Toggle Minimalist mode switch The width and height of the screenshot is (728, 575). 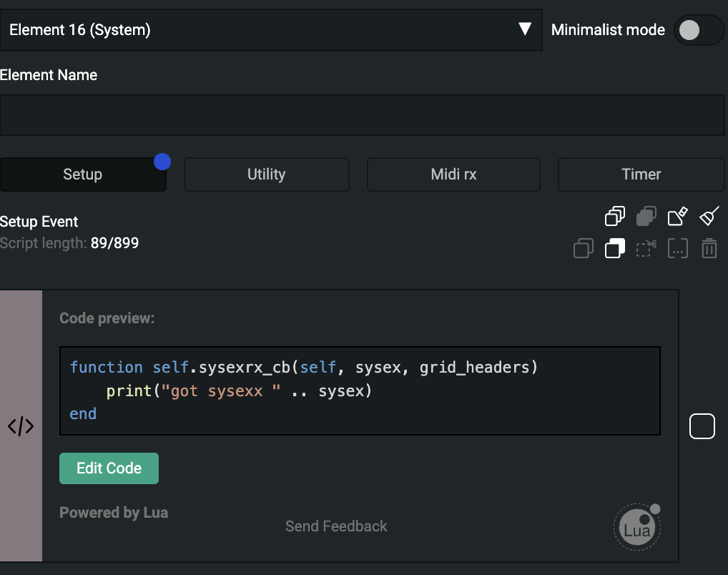point(699,30)
